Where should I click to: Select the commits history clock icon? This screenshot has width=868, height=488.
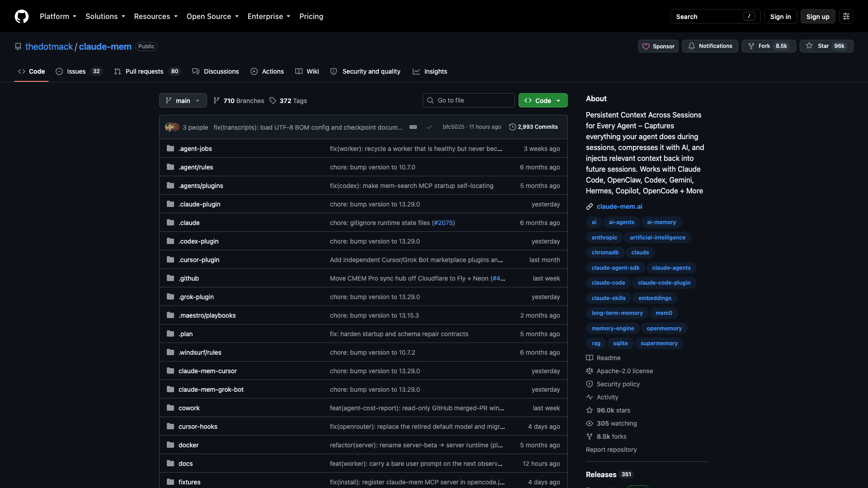tap(512, 127)
